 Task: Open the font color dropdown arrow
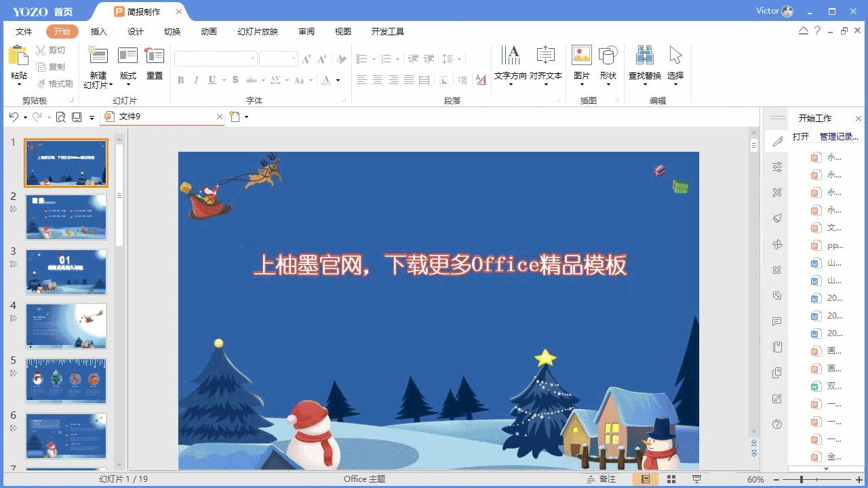tap(338, 80)
